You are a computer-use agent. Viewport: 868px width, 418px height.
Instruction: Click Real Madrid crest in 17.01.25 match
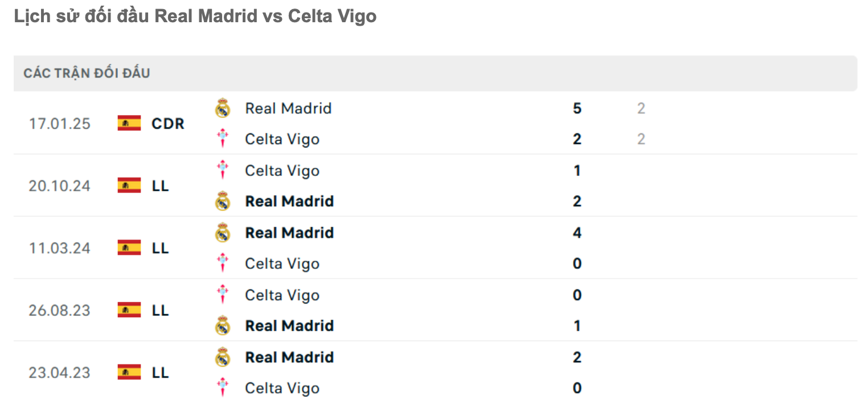[223, 108]
